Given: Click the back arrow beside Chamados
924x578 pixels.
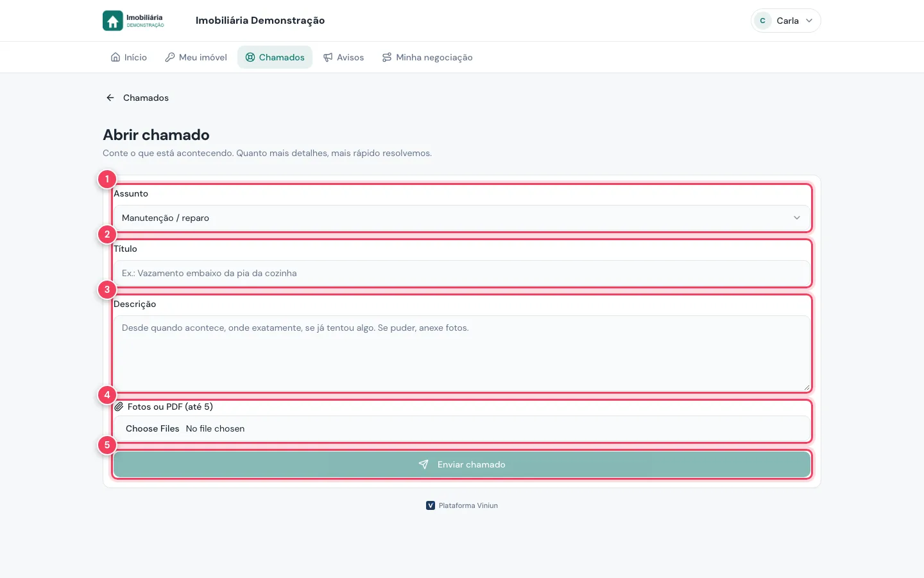Looking at the screenshot, I should [110, 98].
